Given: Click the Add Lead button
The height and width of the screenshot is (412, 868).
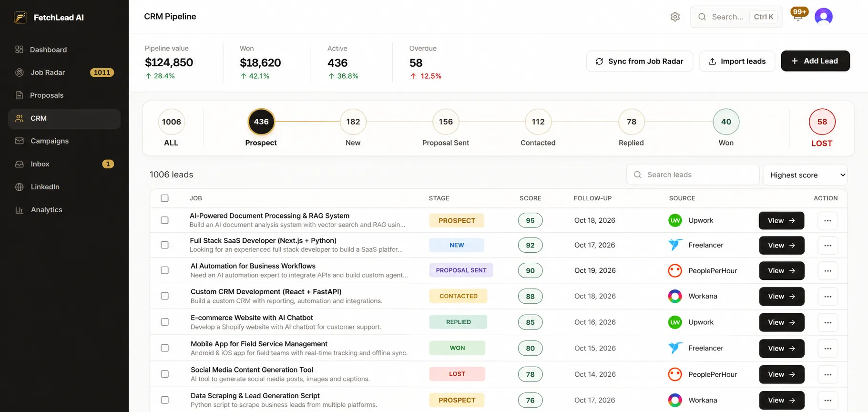Looking at the screenshot, I should tap(815, 61).
